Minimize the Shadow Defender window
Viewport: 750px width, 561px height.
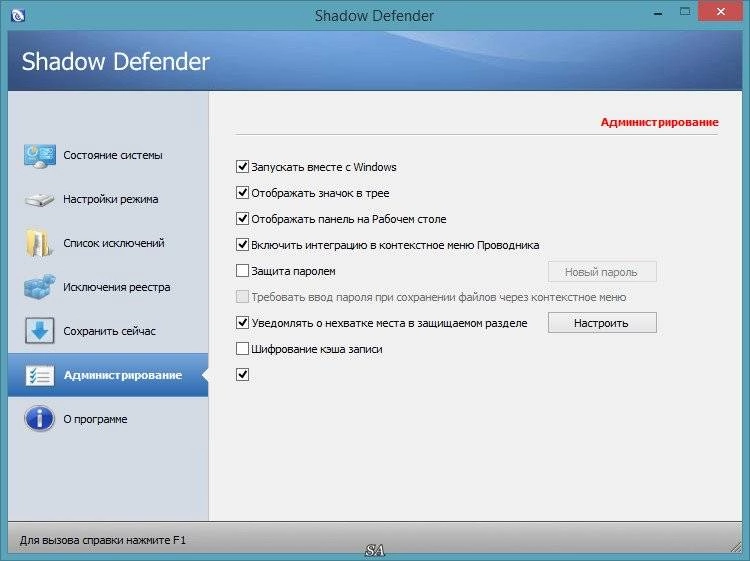(658, 13)
